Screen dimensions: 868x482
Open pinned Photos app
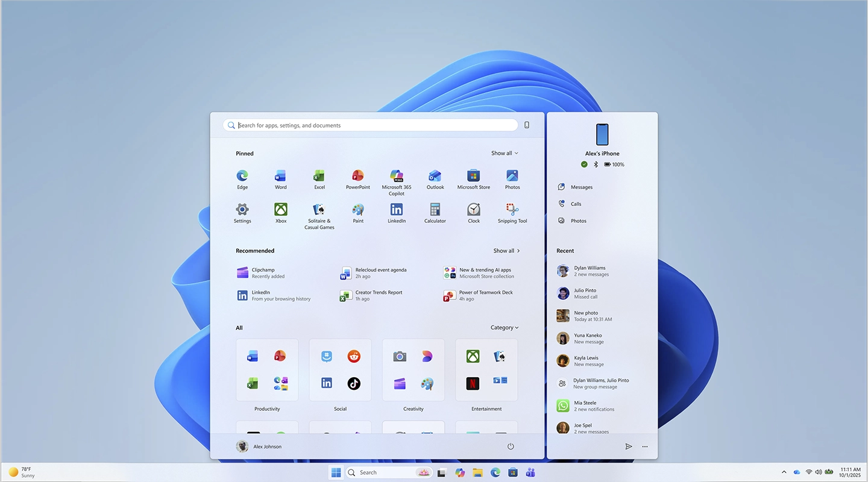click(512, 179)
